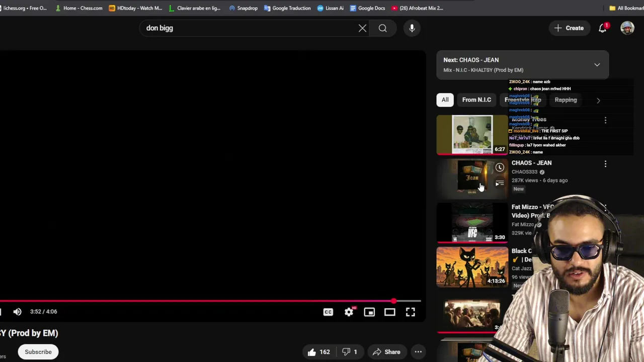Select the 'From N.I.C' filter chip
Screen dimensions: 644x362
[x=476, y=100]
